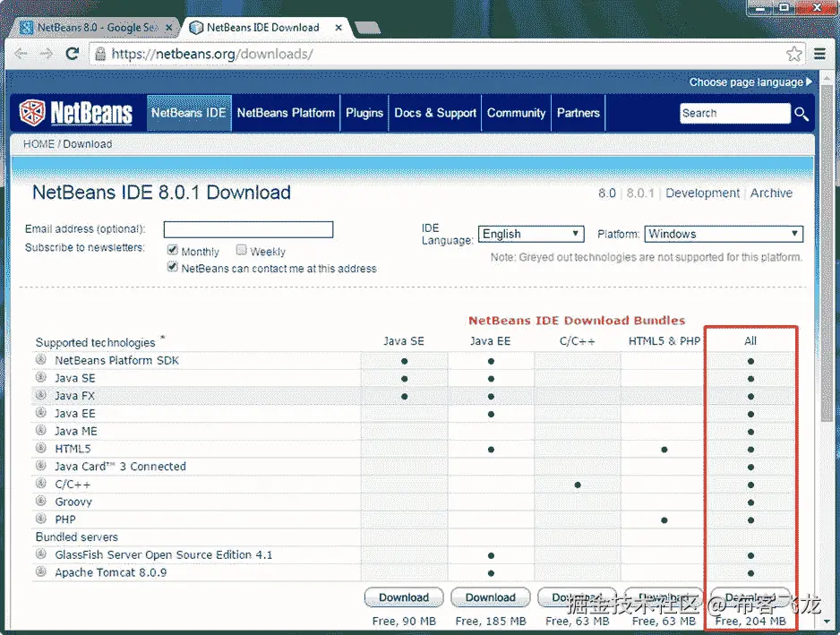Go forward using browser forward arrow

point(47,54)
